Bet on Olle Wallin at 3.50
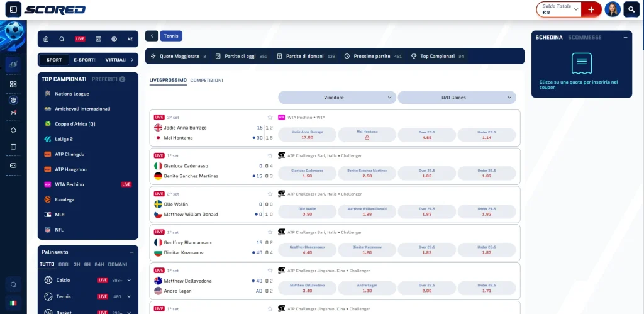Image resolution: width=644 pixels, height=314 pixels. coord(307,211)
